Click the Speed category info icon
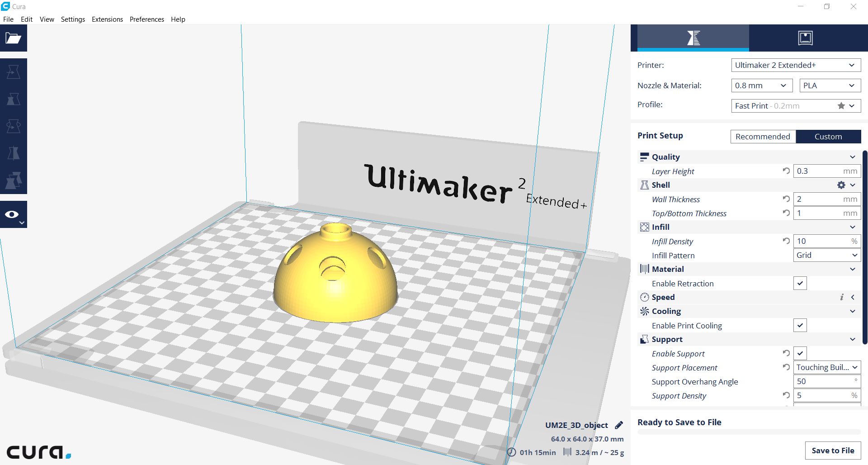This screenshot has width=868, height=465. (x=841, y=297)
